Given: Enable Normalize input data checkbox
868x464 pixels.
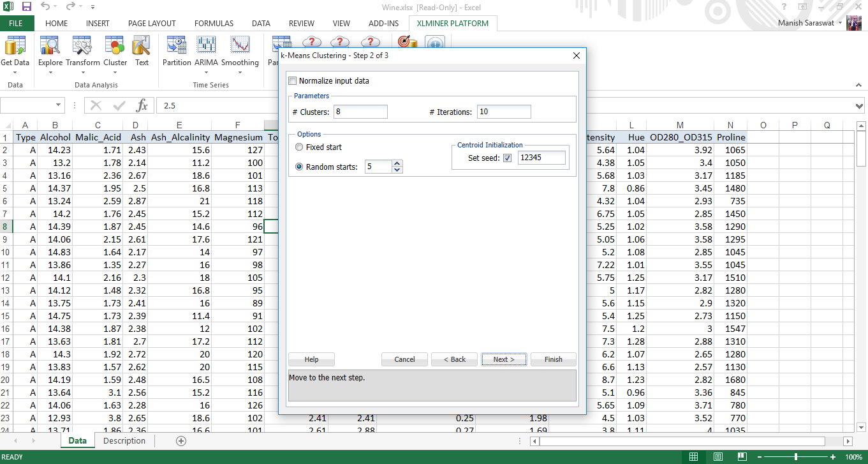Looking at the screenshot, I should coord(293,81).
